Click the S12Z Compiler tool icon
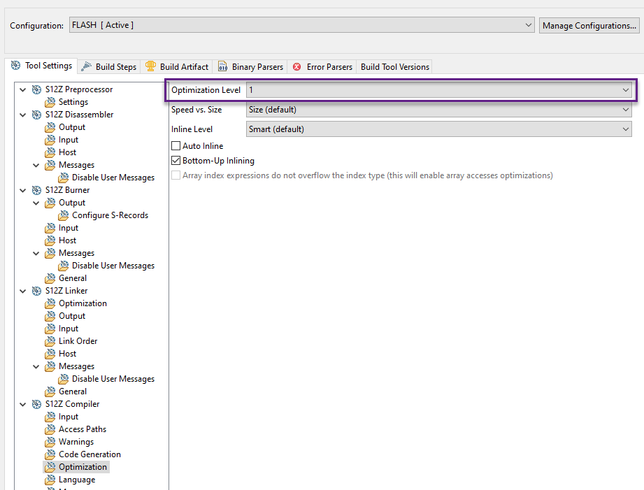 coord(36,404)
